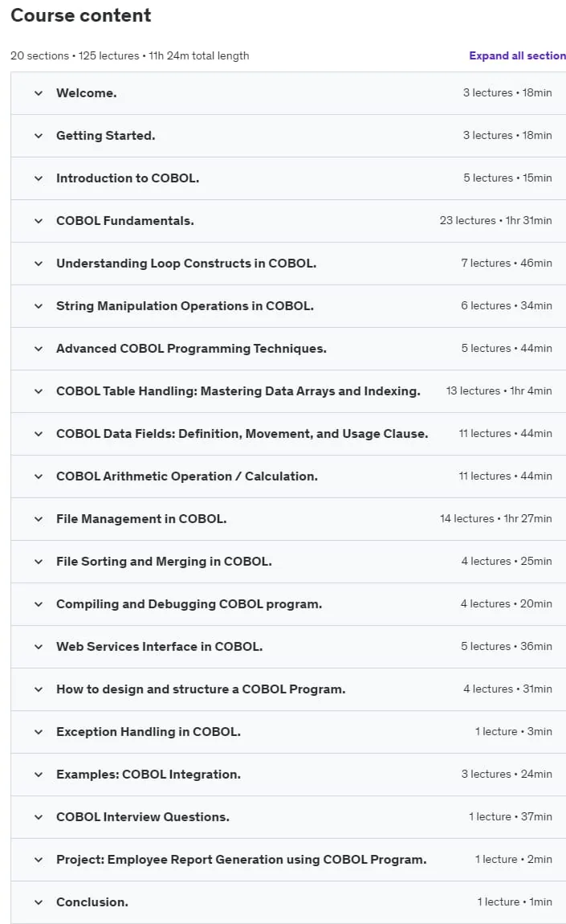Open the chevron beside Introduction to COBOL
Viewport: 566px width, 924px height.
click(39, 178)
